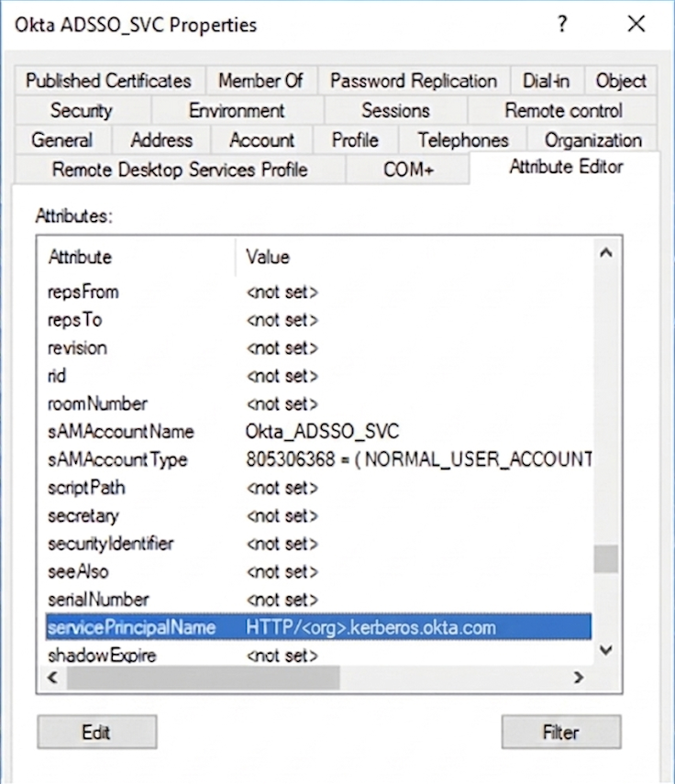
Task: Open the Profile tab
Action: (356, 140)
